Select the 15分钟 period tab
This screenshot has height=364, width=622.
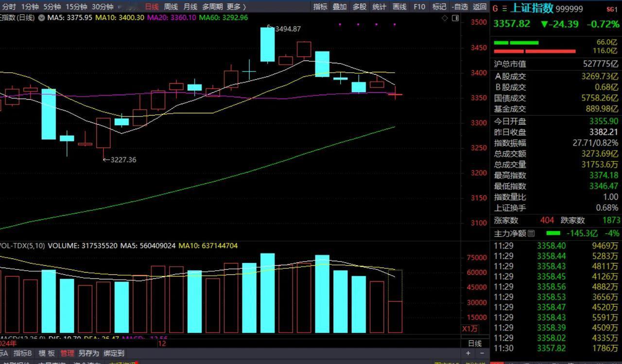[x=76, y=7]
